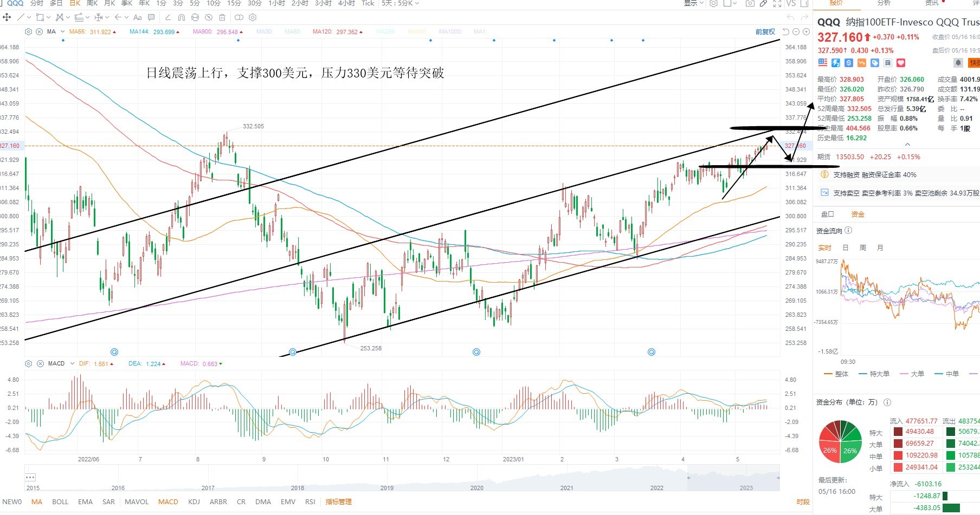The image size is (980, 515).
Task: Enable magnet snap mode for drawings
Action: [x=182, y=17]
